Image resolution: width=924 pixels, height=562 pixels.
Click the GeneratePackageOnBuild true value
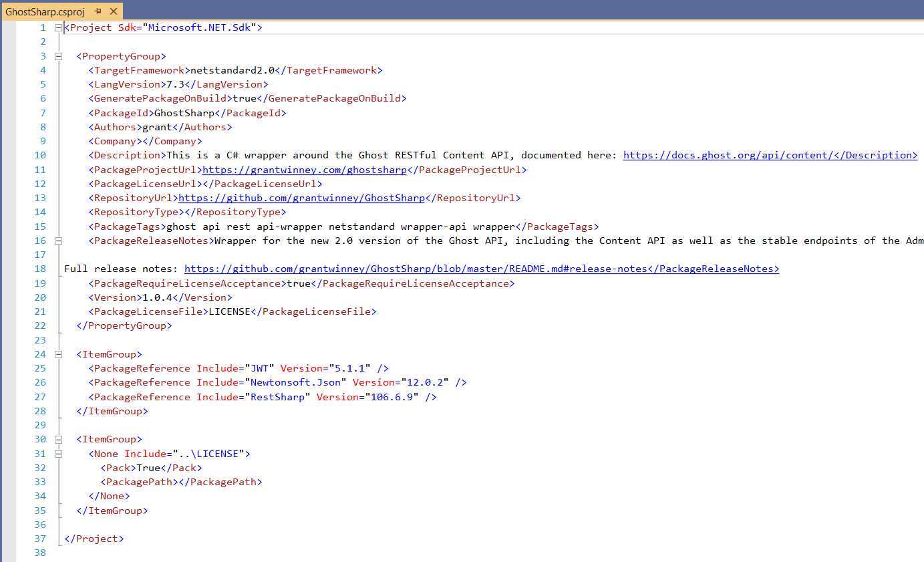point(245,98)
